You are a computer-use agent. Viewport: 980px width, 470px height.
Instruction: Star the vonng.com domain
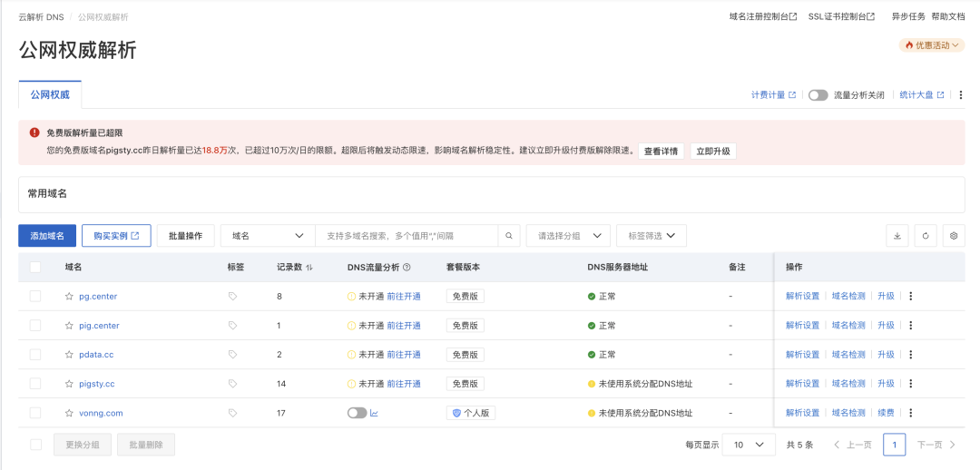pyautogui.click(x=69, y=413)
